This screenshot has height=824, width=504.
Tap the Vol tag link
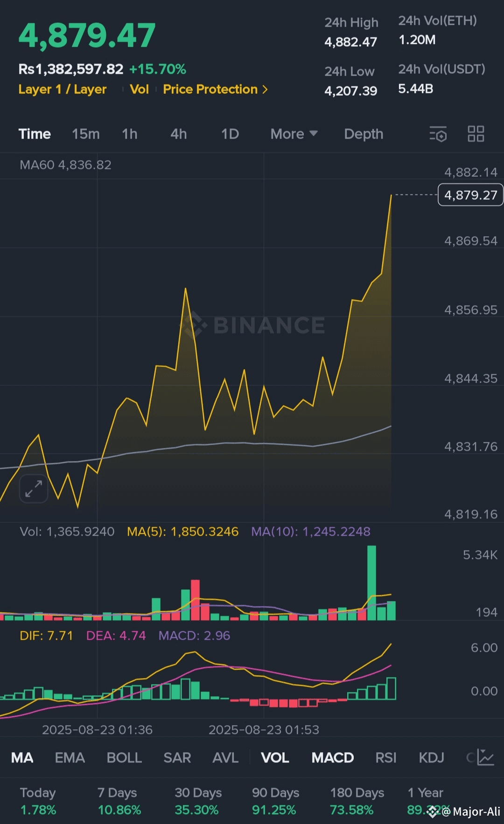click(139, 89)
